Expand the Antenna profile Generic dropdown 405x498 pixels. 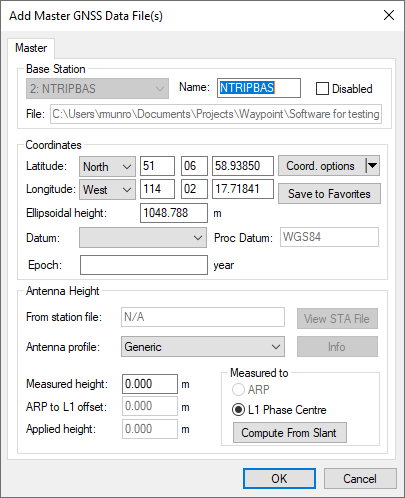pos(203,347)
